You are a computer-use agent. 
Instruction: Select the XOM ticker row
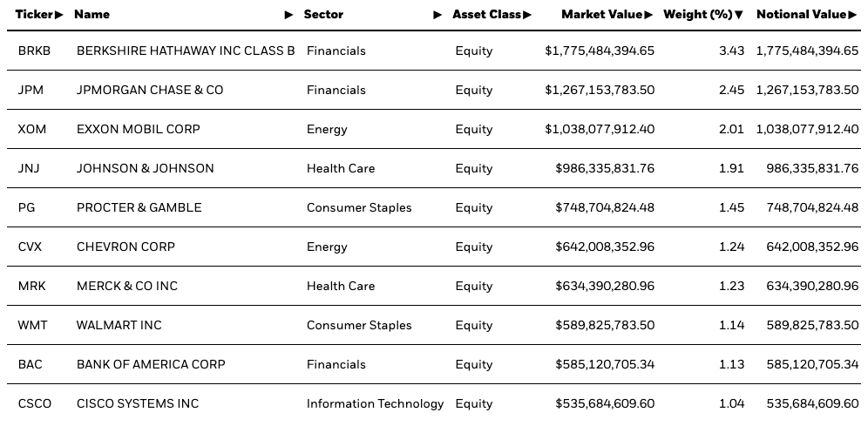pyautogui.click(x=434, y=130)
